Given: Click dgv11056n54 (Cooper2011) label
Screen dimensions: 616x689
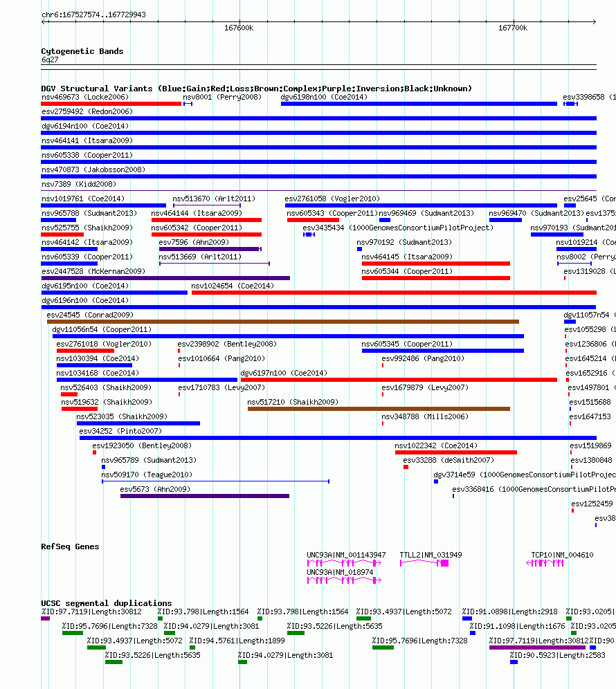Looking at the screenshot, I should click(x=102, y=329).
